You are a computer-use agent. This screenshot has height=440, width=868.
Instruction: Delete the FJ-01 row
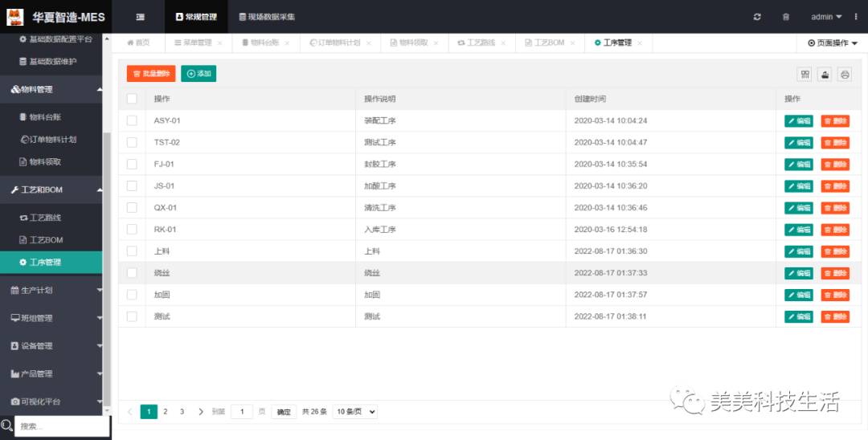(x=835, y=164)
